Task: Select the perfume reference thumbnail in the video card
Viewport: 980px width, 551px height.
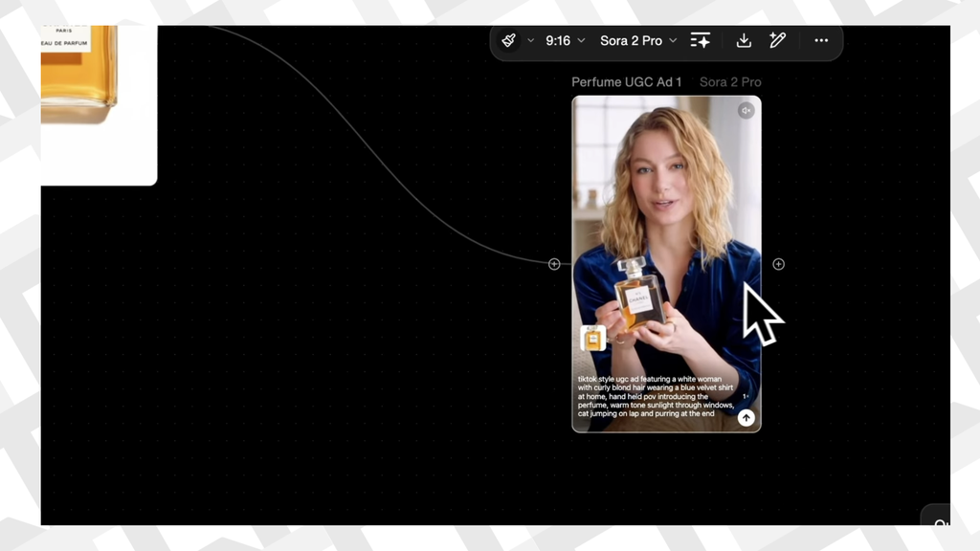Action: [593, 338]
